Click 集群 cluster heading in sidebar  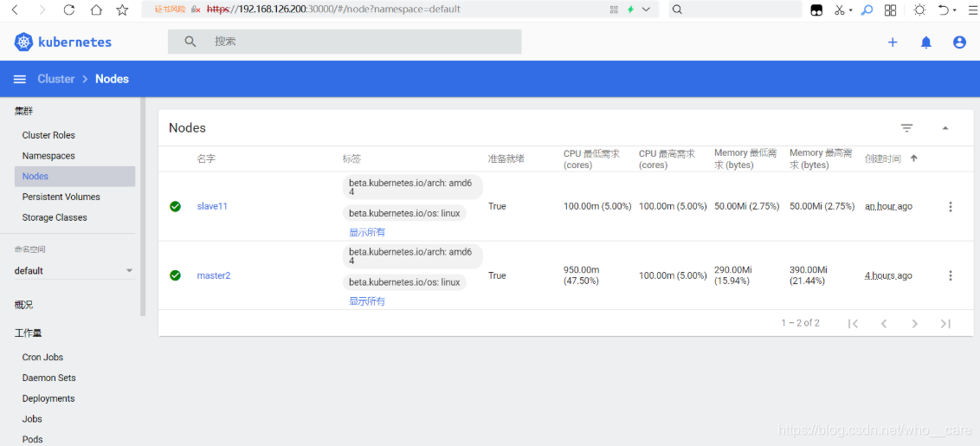tap(23, 112)
